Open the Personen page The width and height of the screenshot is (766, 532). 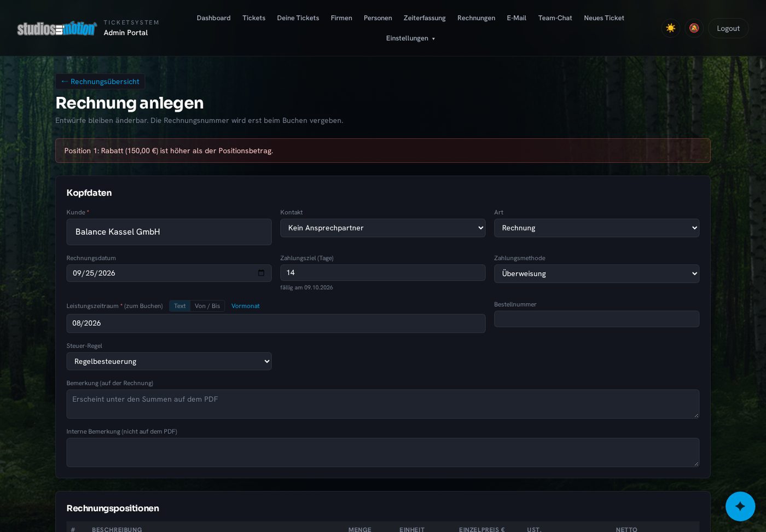click(378, 18)
